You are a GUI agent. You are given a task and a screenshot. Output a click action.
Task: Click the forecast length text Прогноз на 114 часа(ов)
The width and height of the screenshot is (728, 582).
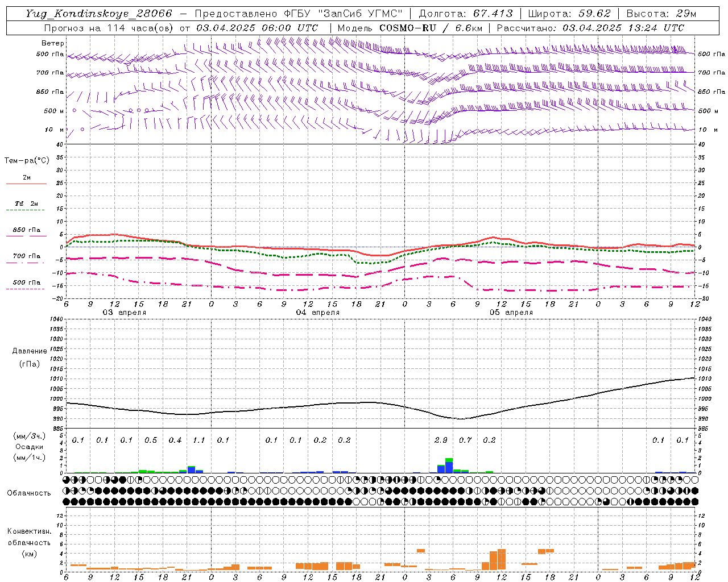pyautogui.click(x=109, y=28)
